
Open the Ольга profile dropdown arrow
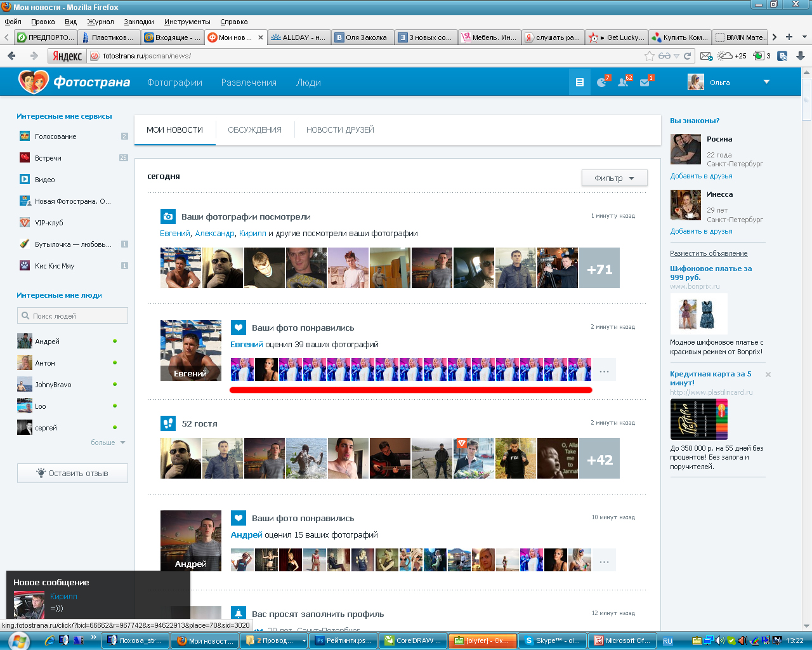point(766,82)
